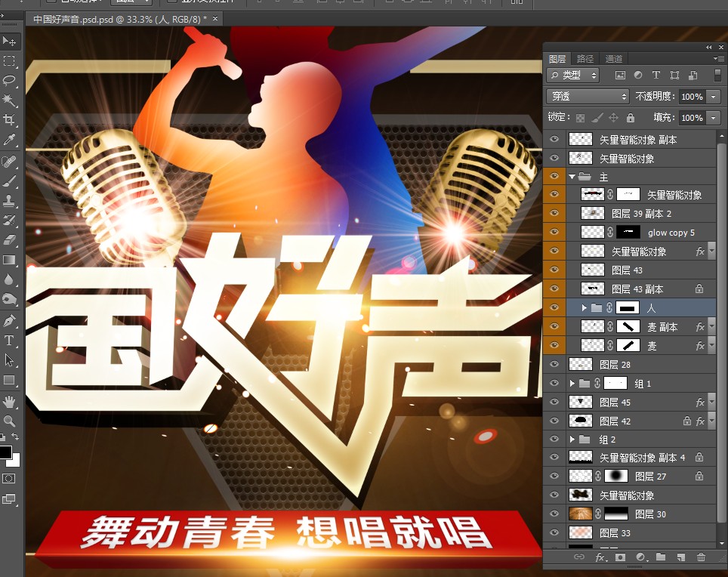The image size is (728, 577).
Task: Lock layer position icon
Action: pos(613,118)
